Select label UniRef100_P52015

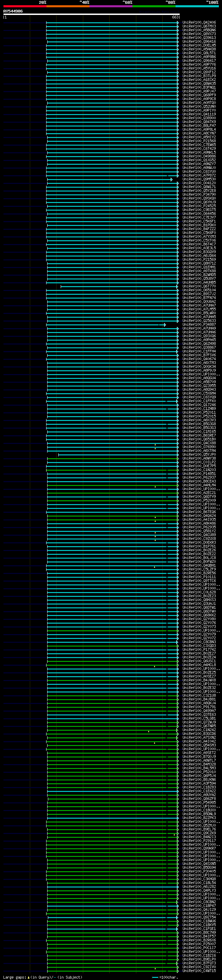click(x=199, y=416)
